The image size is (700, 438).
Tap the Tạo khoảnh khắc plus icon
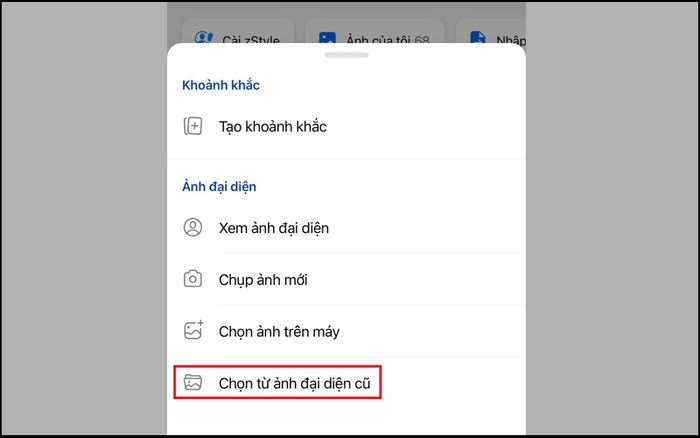tap(193, 126)
